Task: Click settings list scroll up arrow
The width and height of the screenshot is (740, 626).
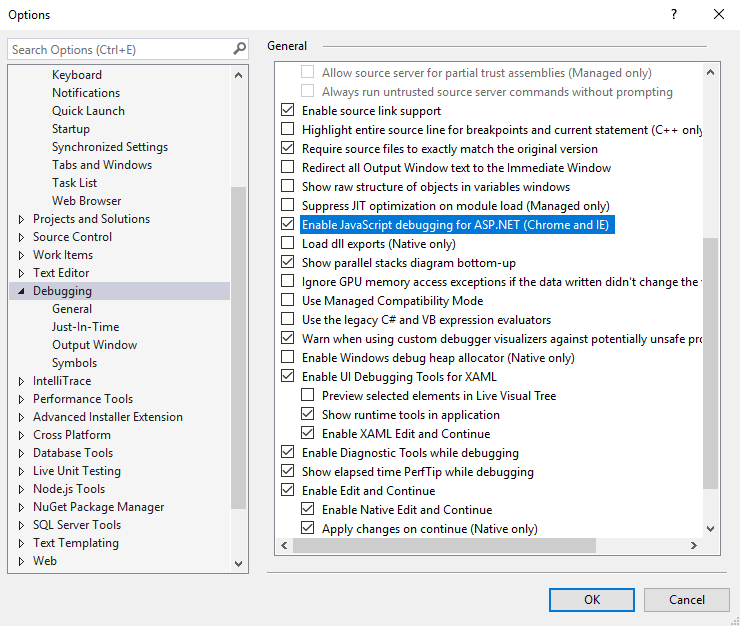Action: coord(710,72)
